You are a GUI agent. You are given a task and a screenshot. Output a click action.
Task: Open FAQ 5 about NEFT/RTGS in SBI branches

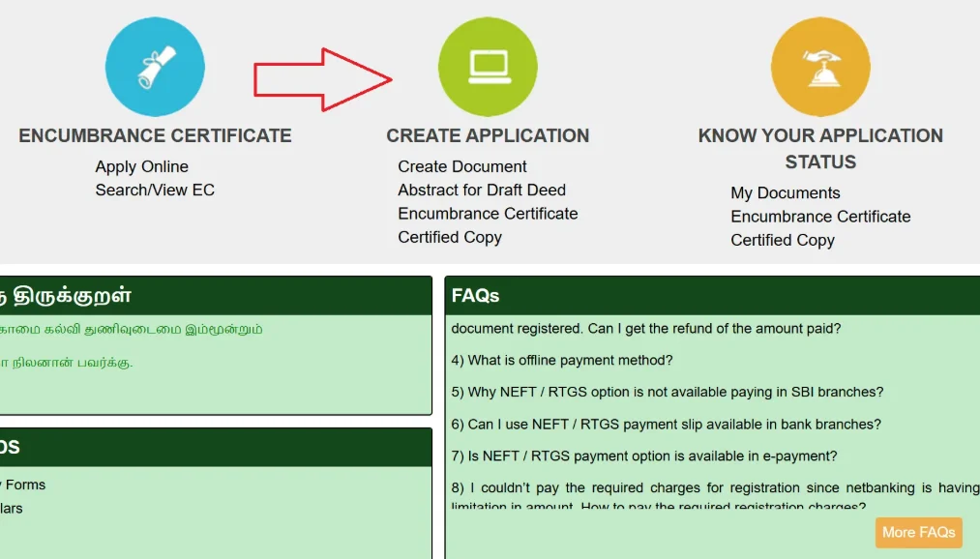coord(668,393)
